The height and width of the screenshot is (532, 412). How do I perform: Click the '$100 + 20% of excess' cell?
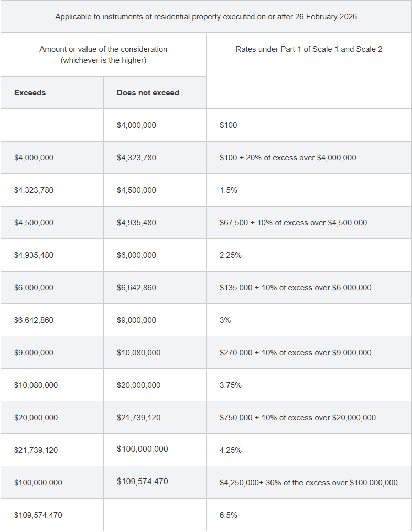[x=309, y=158]
